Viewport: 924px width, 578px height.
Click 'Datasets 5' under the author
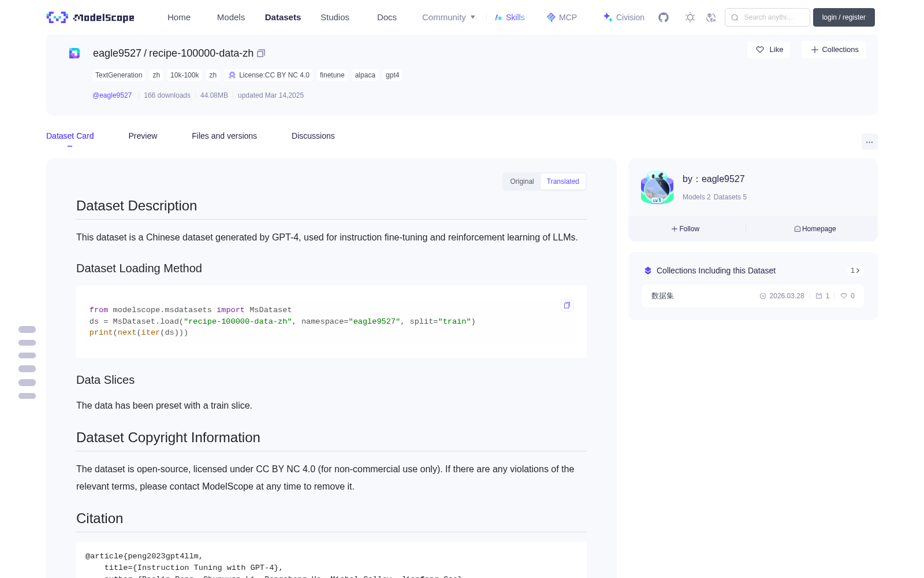pos(730,197)
